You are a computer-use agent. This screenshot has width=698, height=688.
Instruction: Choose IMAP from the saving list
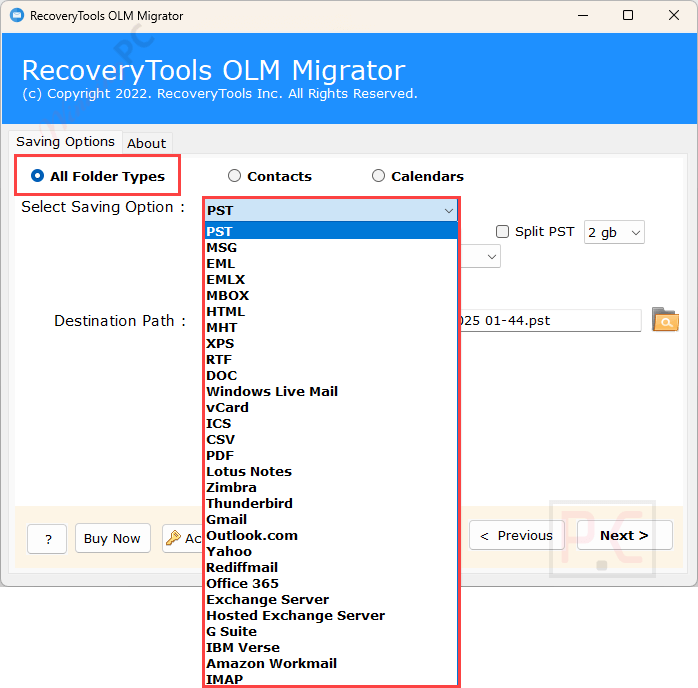click(331, 679)
